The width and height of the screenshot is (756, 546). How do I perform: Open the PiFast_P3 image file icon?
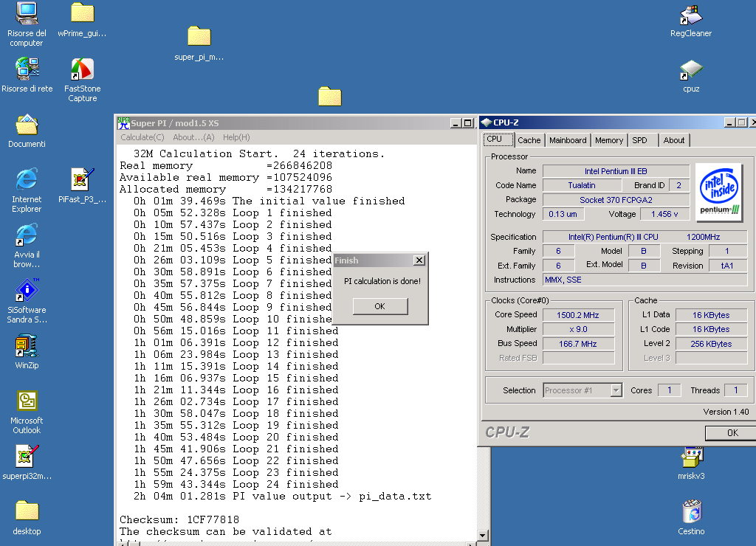coord(83,186)
